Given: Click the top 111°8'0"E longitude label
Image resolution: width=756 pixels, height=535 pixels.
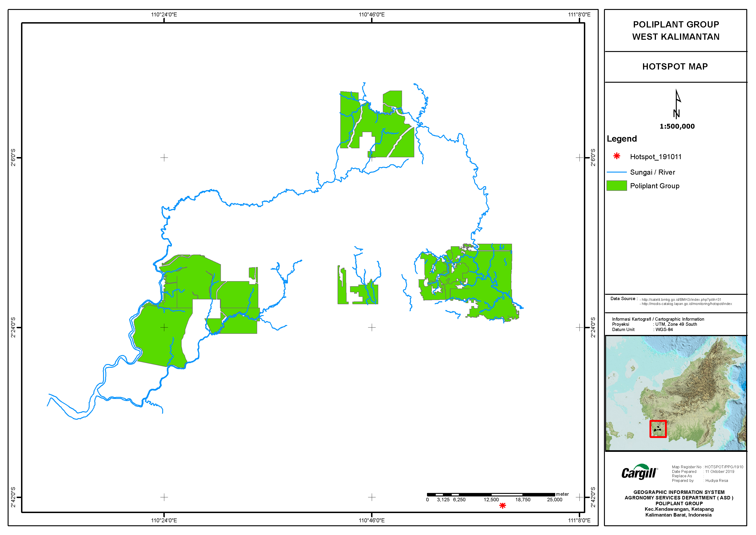Looking at the screenshot, I should (579, 15).
